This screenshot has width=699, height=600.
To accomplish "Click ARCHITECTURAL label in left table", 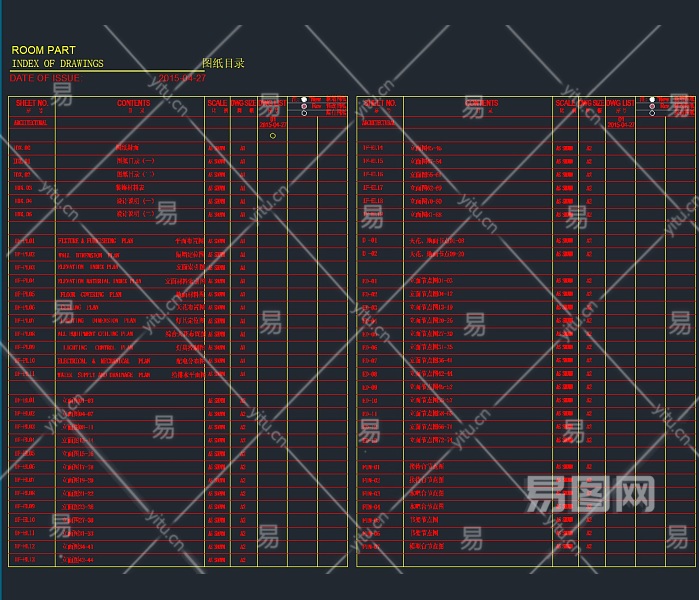I will tap(30, 122).
